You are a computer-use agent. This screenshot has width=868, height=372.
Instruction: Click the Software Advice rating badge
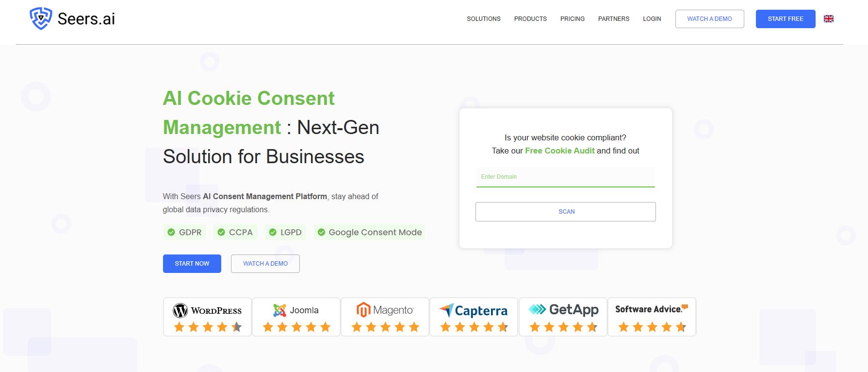652,317
